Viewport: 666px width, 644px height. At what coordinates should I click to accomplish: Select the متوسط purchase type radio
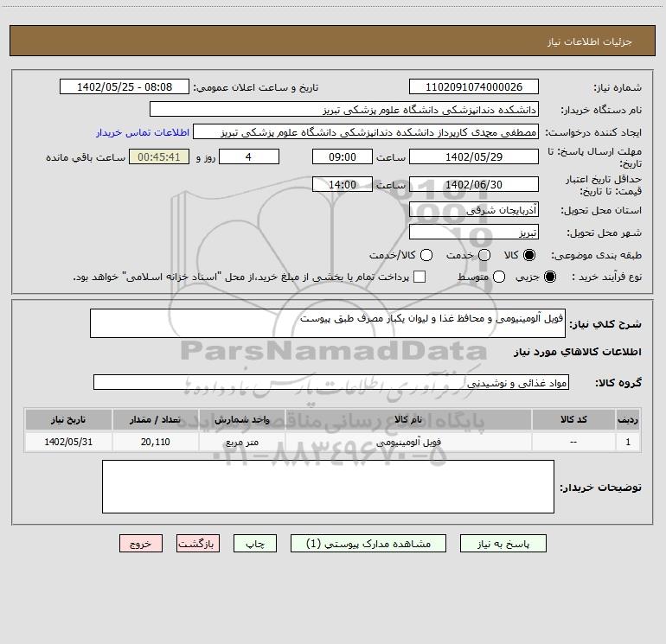coord(499,277)
